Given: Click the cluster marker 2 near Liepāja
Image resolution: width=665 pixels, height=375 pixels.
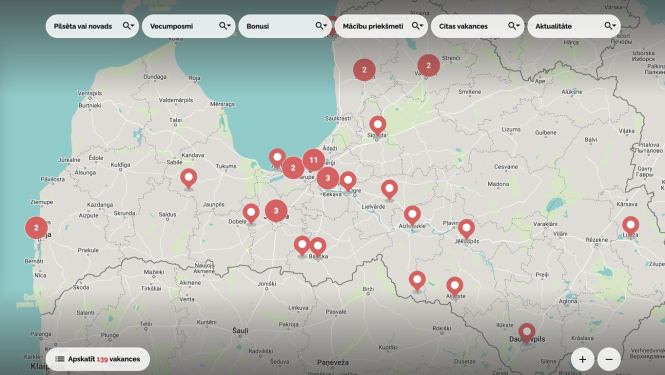Looking at the screenshot, I should click(36, 228).
